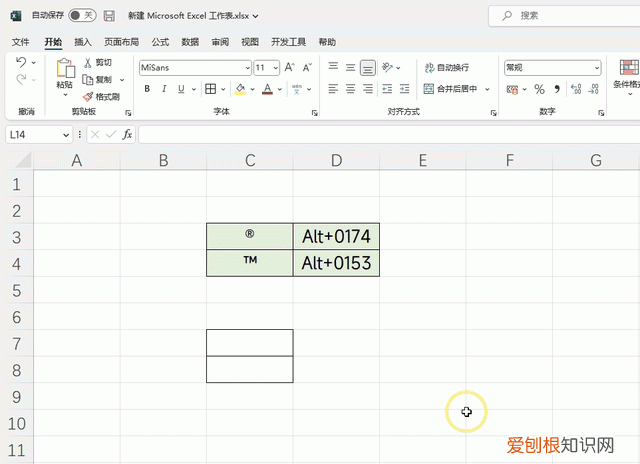640x464 pixels.
Task: Switch to the 页面布局 Page Layout tab
Action: pyautogui.click(x=121, y=42)
